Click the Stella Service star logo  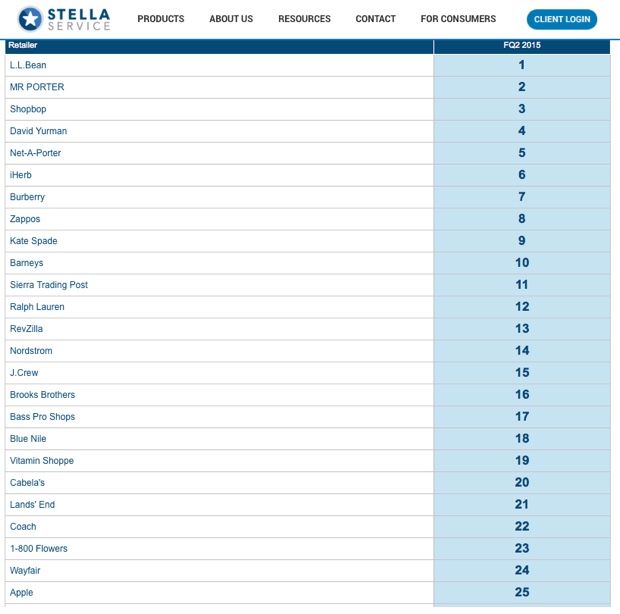point(30,19)
